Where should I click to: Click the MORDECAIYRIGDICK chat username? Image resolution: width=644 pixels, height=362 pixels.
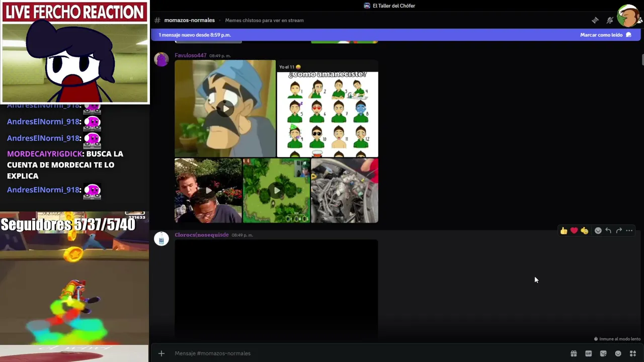coord(44,154)
